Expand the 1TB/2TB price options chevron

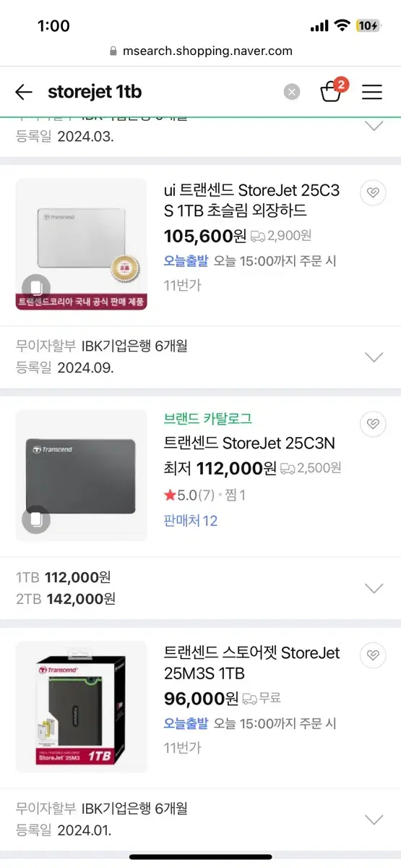click(x=374, y=588)
